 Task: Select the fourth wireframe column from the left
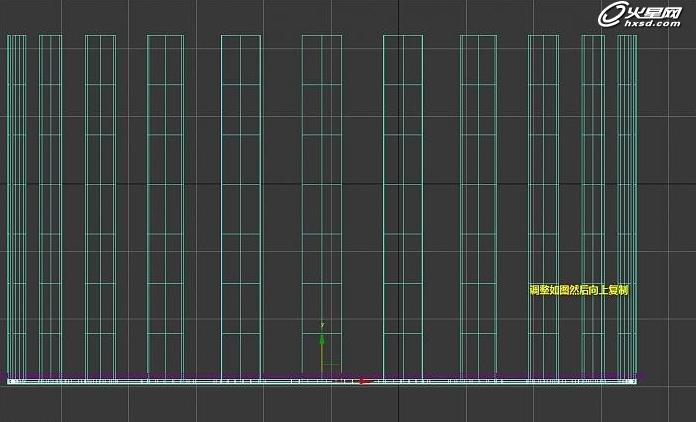(165, 200)
